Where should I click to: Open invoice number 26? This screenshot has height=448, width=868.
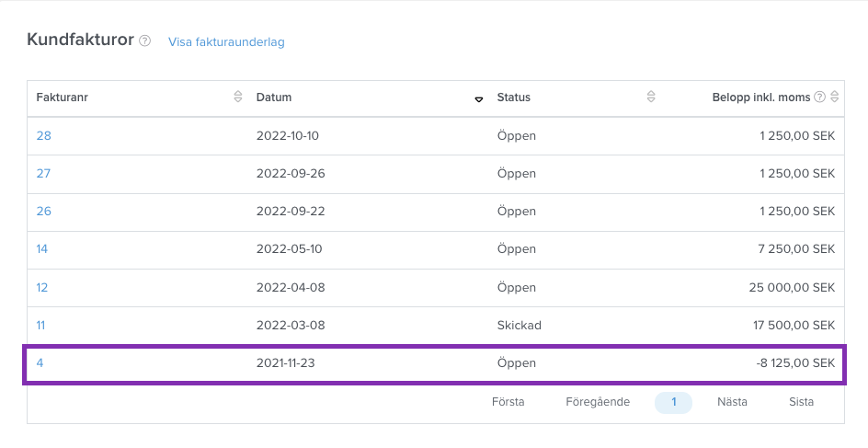[44, 211]
